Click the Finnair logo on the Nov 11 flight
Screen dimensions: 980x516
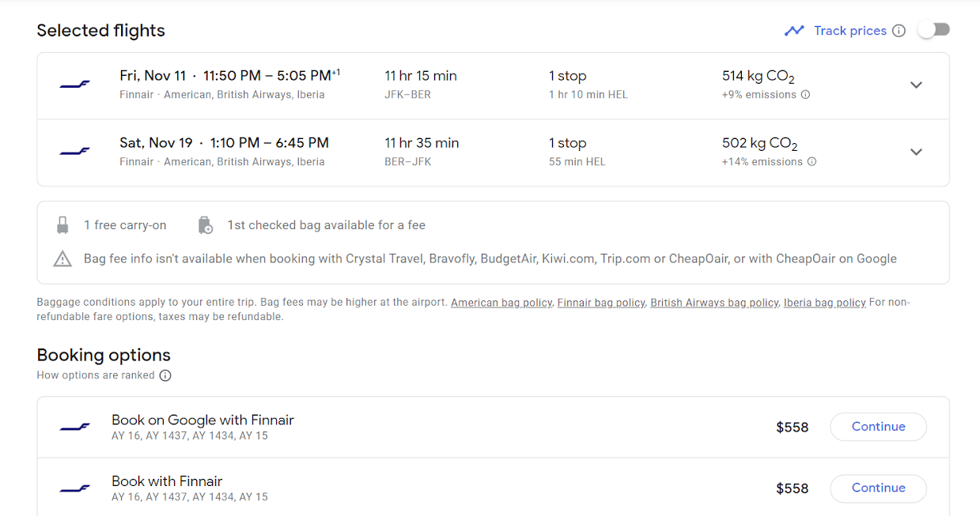(74, 84)
